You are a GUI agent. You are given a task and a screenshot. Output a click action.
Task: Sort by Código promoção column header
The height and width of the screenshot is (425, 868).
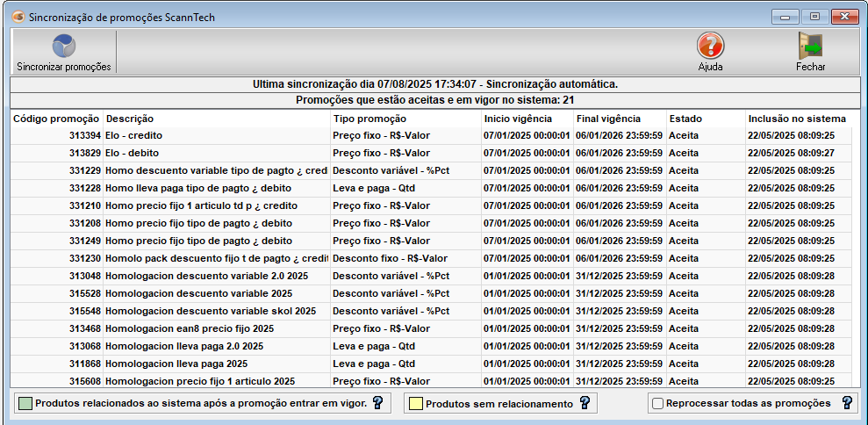56,119
